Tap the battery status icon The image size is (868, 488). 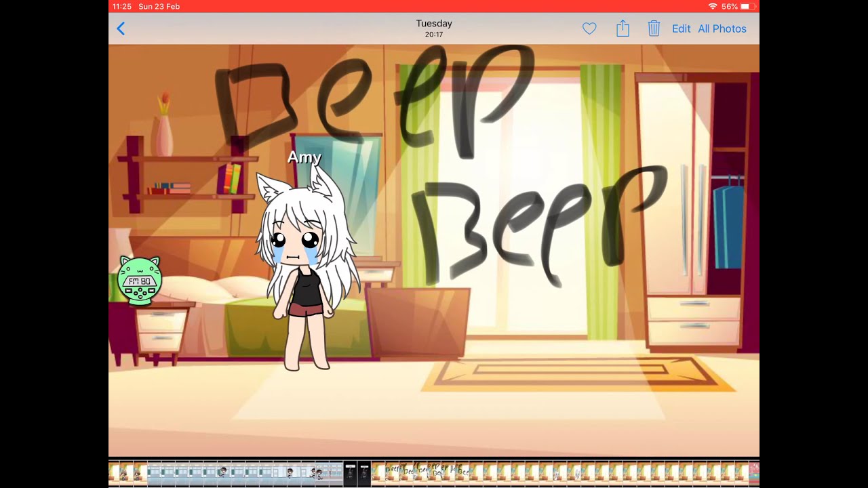tap(747, 6)
